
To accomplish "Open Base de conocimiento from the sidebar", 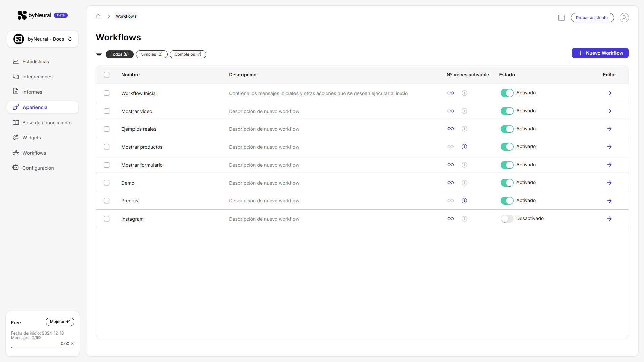I will [16, 123].
